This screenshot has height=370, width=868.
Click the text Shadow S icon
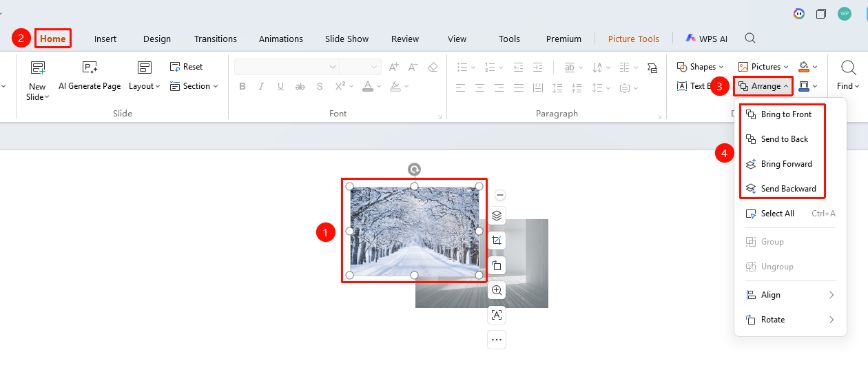coord(320,86)
